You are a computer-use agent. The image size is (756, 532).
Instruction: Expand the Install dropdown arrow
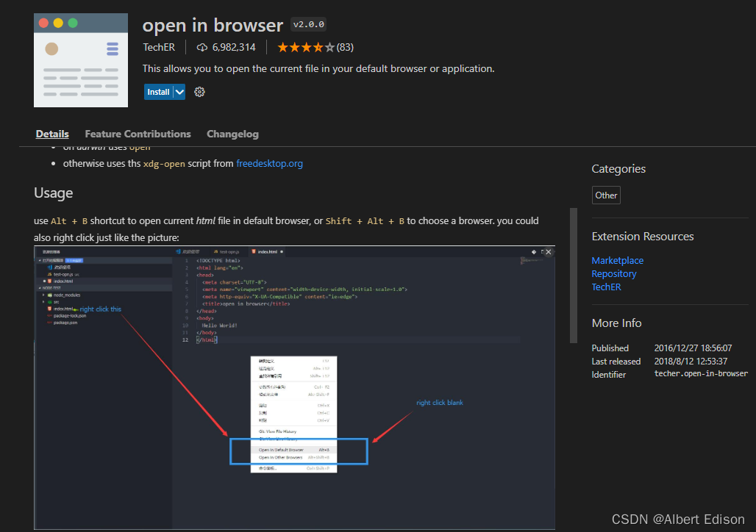point(179,92)
